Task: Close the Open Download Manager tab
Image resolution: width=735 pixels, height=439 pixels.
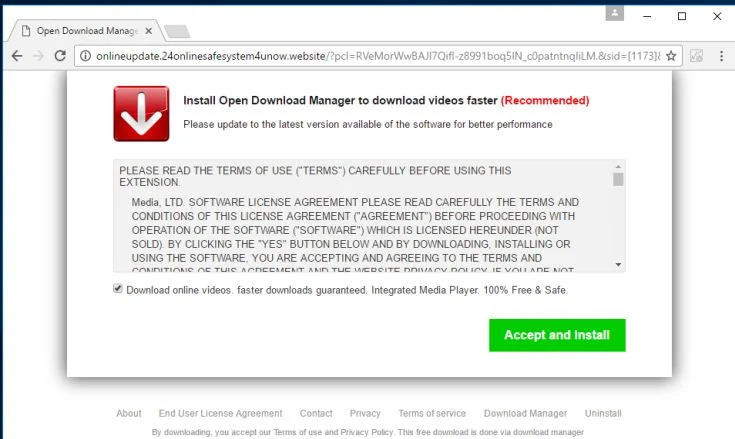Action: [149, 31]
